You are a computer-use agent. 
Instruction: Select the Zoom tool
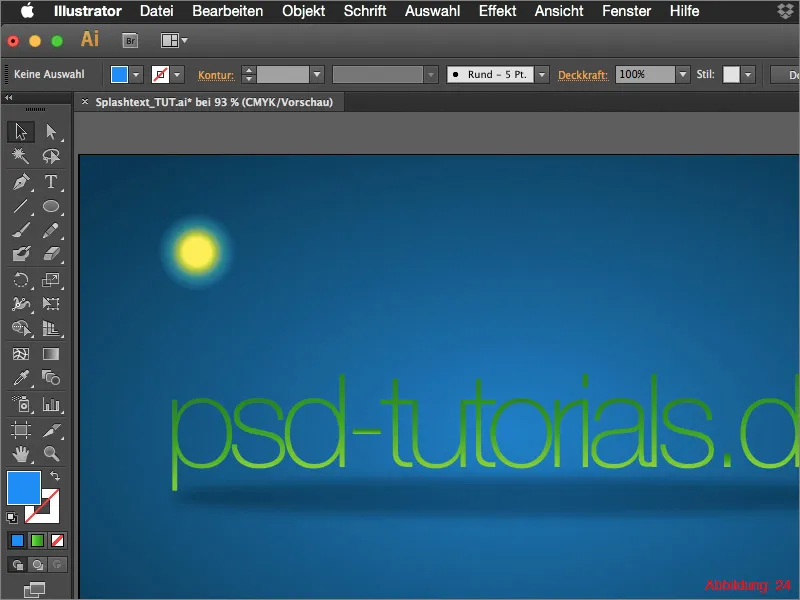tap(51, 454)
